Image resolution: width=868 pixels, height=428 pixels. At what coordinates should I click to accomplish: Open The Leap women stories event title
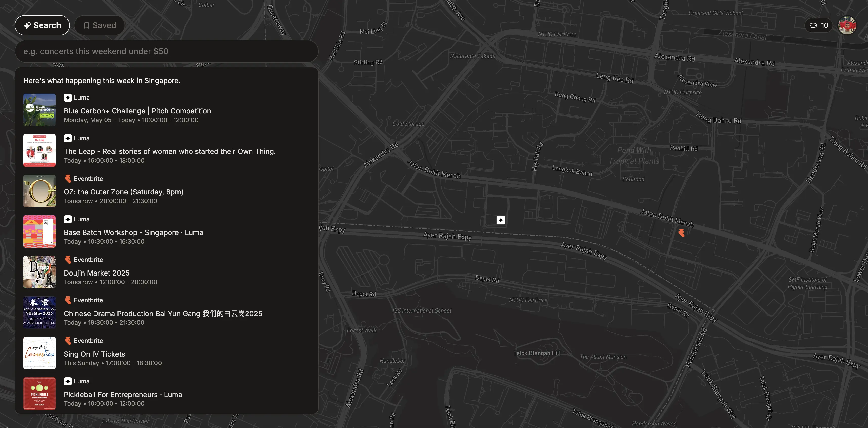pyautogui.click(x=170, y=151)
